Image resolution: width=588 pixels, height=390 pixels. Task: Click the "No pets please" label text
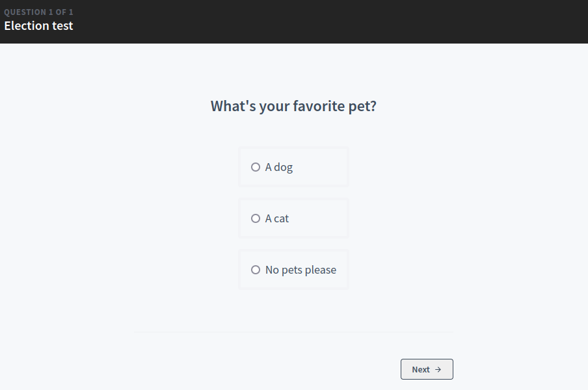coord(301,270)
